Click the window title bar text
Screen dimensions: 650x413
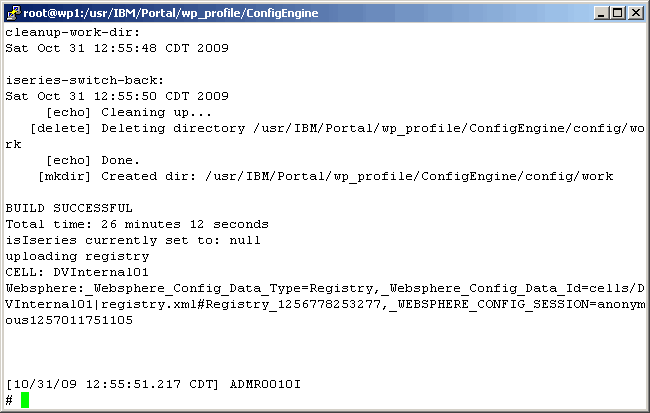162,12
